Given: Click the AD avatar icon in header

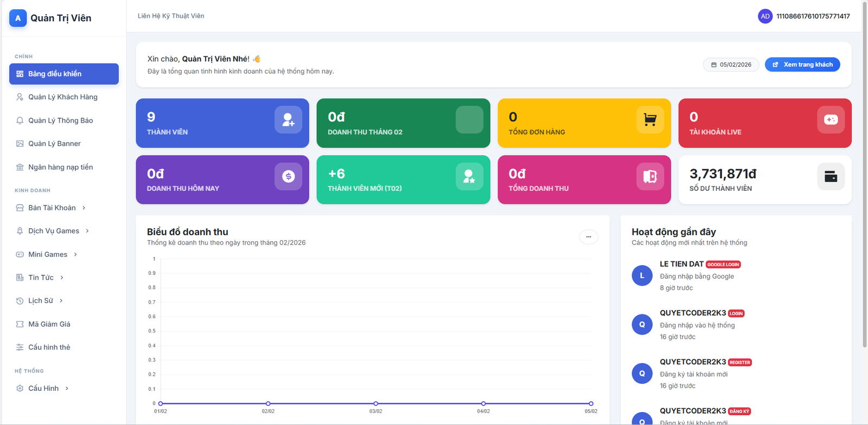Looking at the screenshot, I should [765, 16].
